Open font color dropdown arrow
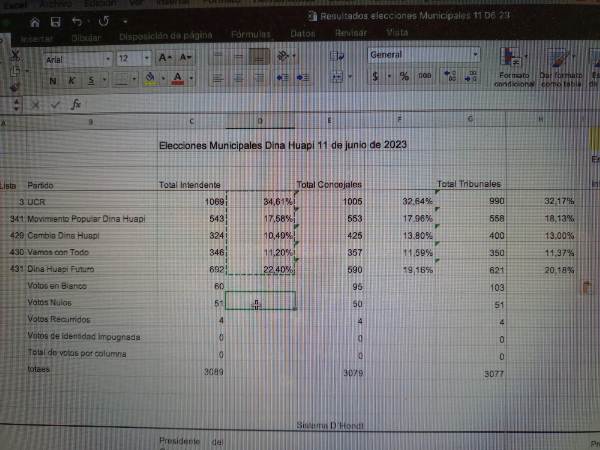Viewport: 600px width, 450px height. [191, 78]
